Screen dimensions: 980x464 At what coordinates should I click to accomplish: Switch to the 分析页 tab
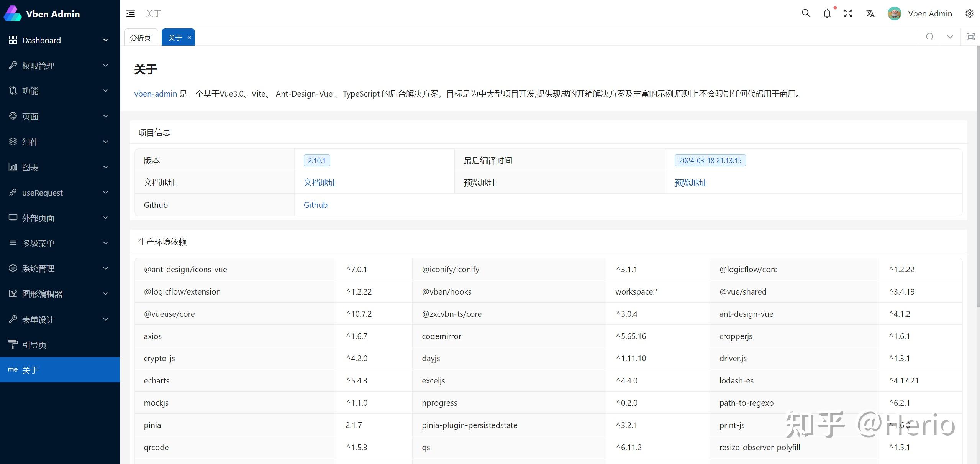[140, 37]
